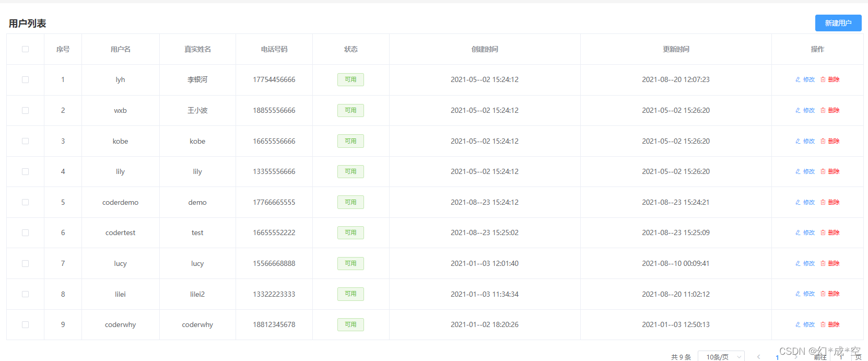This screenshot has width=868, height=361.
Task: Click the previous page arrow in pagination
Action: pyautogui.click(x=758, y=357)
